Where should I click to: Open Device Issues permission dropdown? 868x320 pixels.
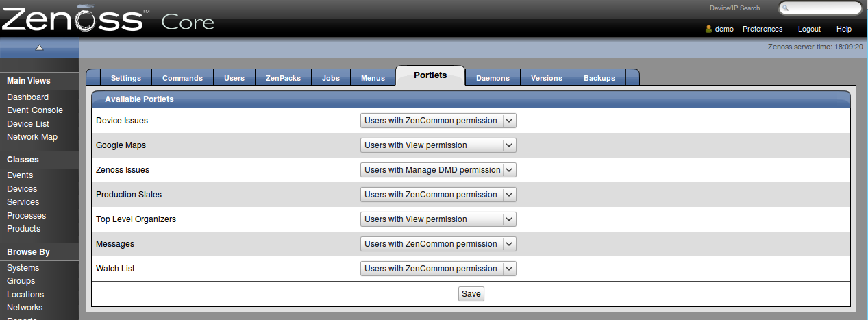click(438, 121)
